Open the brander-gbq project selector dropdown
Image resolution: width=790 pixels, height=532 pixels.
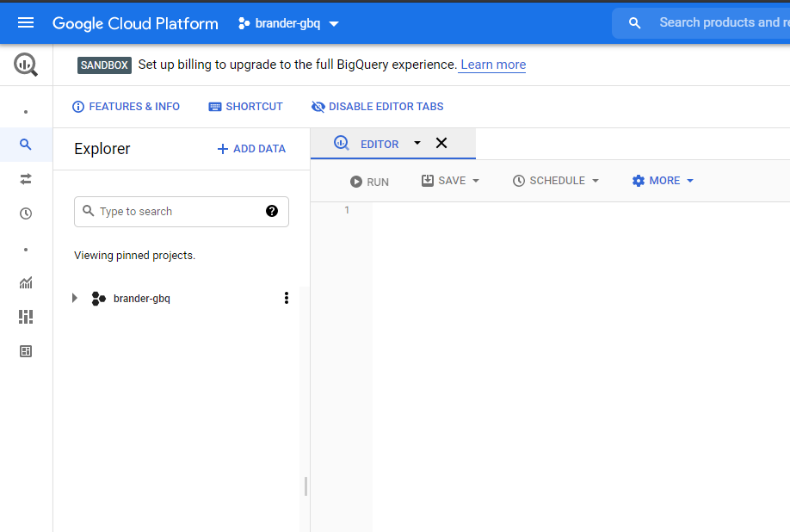point(288,23)
